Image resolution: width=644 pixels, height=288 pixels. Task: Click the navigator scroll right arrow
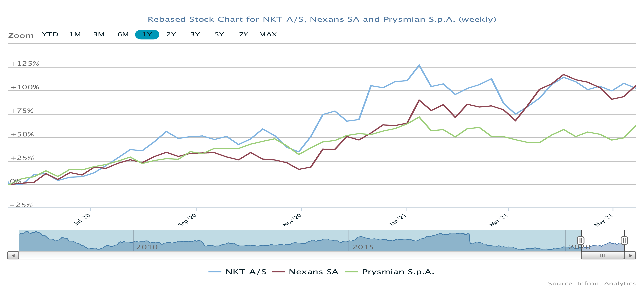pos(630,255)
